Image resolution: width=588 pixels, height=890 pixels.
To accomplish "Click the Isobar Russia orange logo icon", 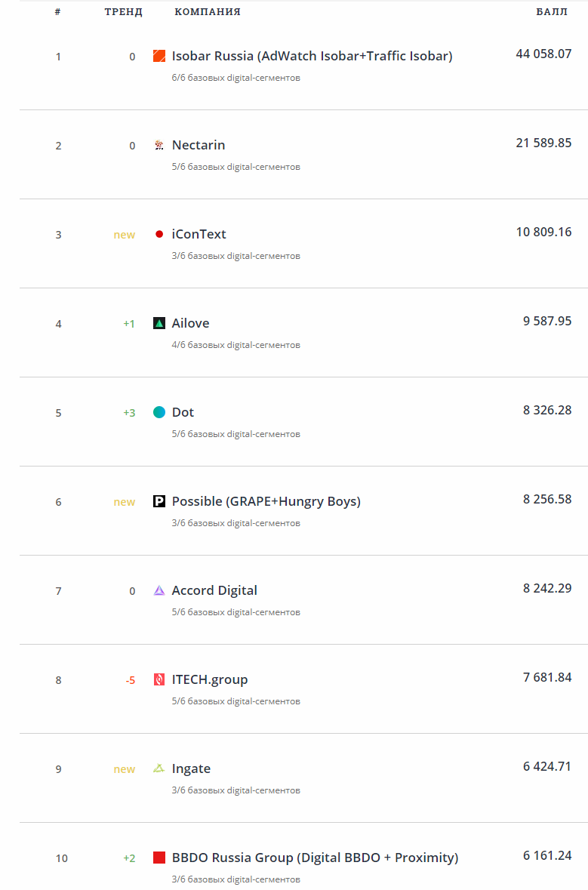I will click(x=159, y=56).
